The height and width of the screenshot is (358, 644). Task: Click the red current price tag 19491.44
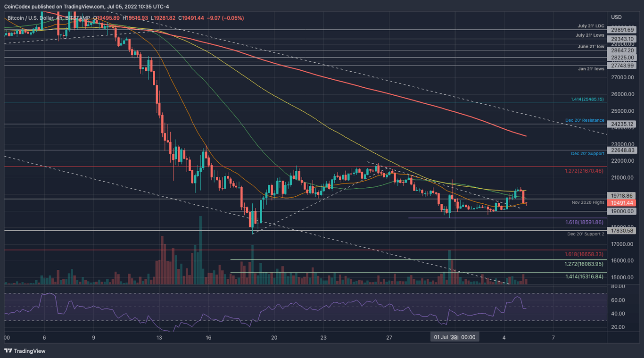tap(622, 203)
